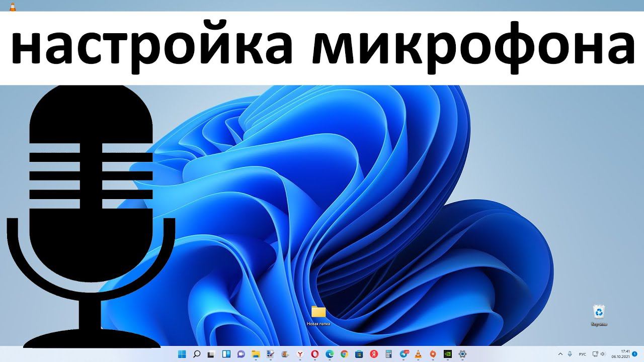Switch input language РУС indicator
644x362 pixels.
pos(583,354)
